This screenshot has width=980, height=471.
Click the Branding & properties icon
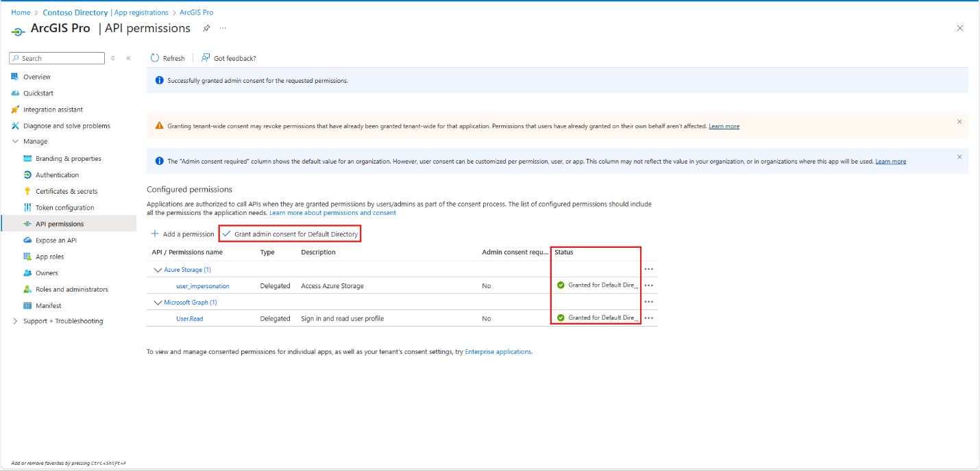point(28,159)
